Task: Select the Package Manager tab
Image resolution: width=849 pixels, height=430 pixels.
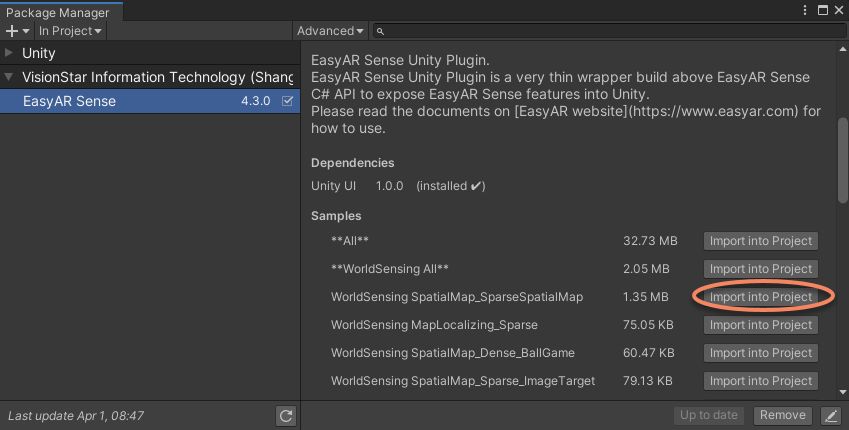Action: (61, 12)
